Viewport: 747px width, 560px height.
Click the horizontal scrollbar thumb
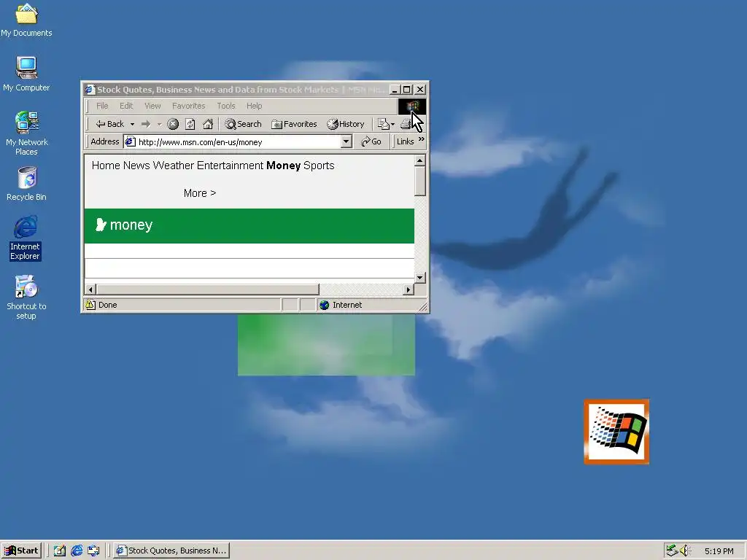208,289
